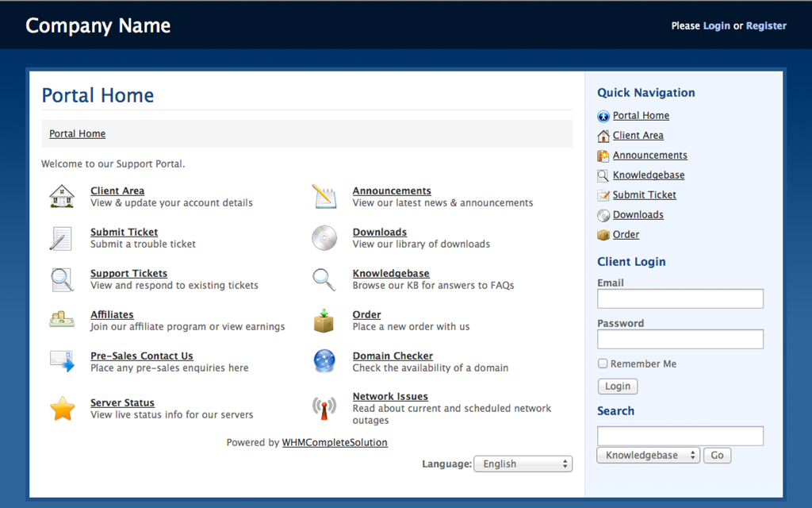This screenshot has width=812, height=508.
Task: Open Portal Home breadcrumb link
Action: pos(77,134)
